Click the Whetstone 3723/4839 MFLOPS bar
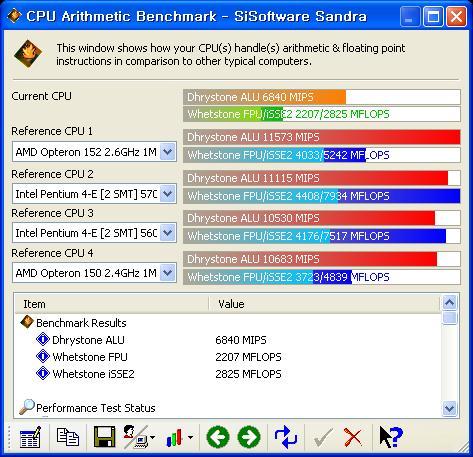Screen dimensions: 473x457 pos(322,277)
